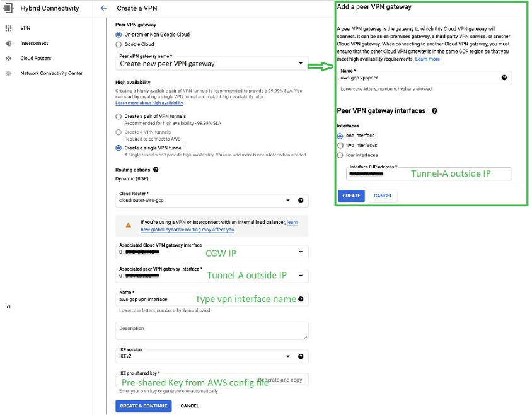The width and height of the screenshot is (532, 415).
Task: Click the Create & Continue button
Action: pyautogui.click(x=143, y=406)
